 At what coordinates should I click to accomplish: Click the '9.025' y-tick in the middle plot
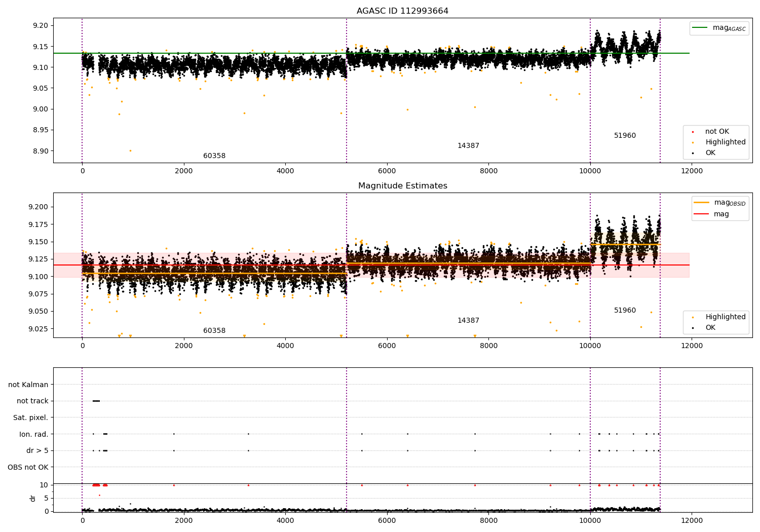coord(39,329)
